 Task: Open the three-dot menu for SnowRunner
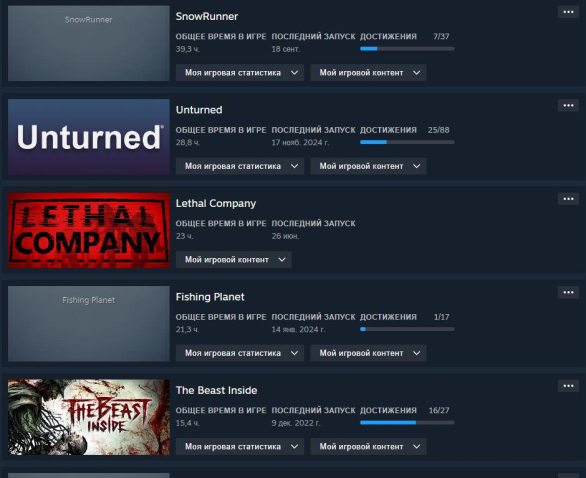point(568,12)
